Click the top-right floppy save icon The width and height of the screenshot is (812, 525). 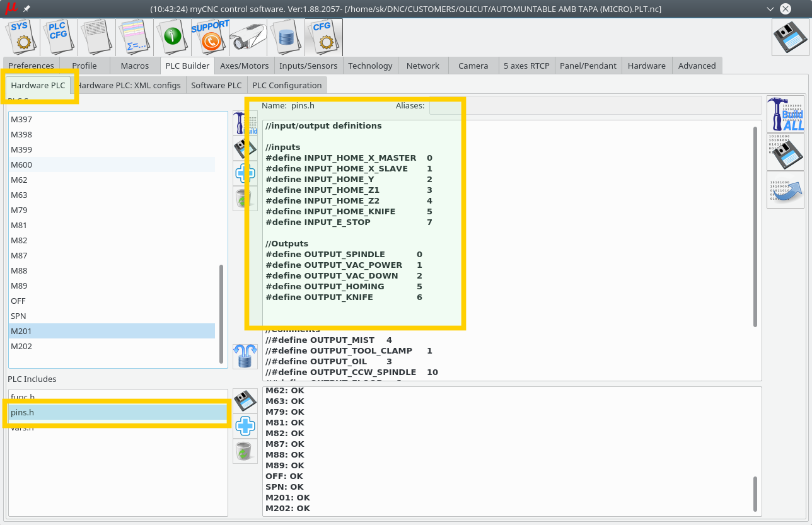point(790,37)
